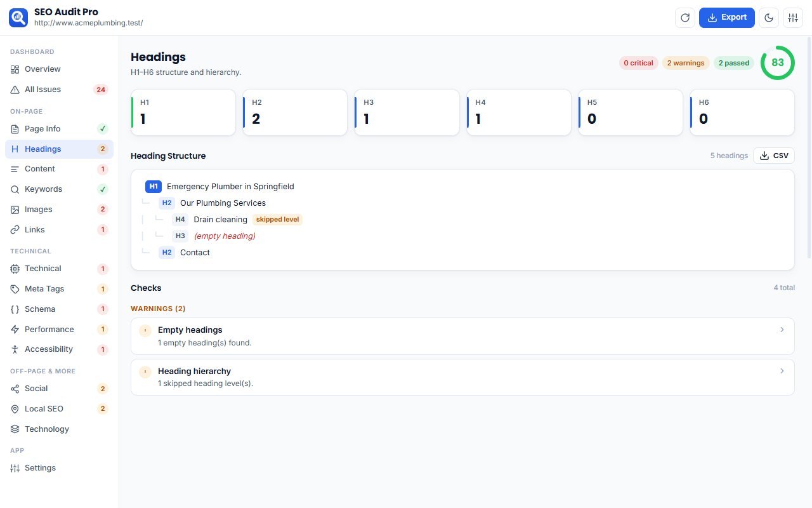Viewport: 812px width, 508px height.
Task: Expand the Empty headings warning chevron
Action: (782, 330)
